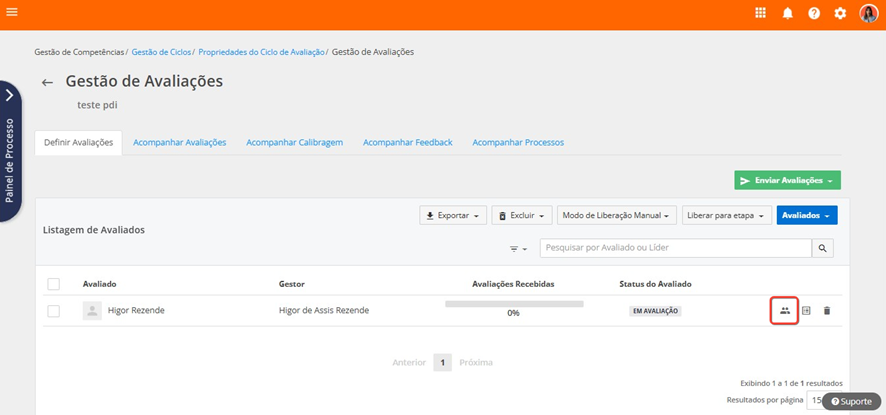This screenshot has width=886, height=415.
Task: Click the help question mark icon
Action: point(814,13)
